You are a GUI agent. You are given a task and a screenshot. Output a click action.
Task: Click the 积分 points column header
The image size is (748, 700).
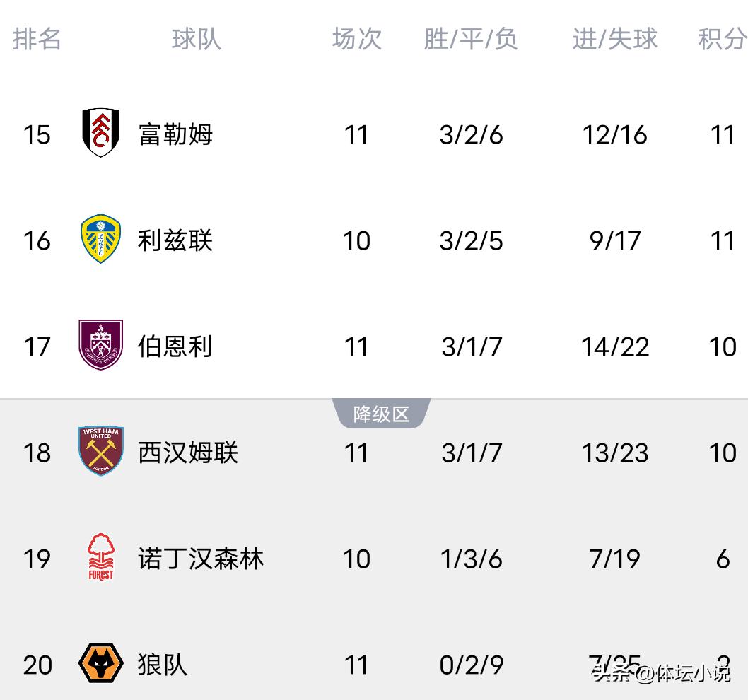pos(722,39)
